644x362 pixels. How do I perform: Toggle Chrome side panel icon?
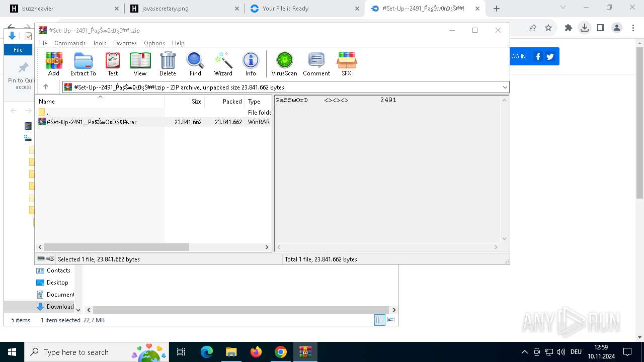pos(601,28)
